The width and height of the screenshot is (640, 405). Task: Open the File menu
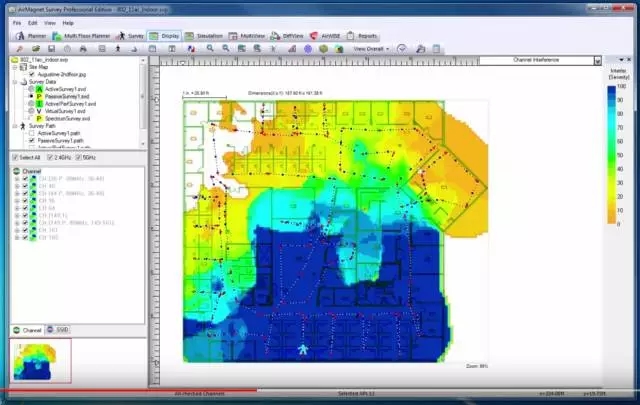(17, 22)
